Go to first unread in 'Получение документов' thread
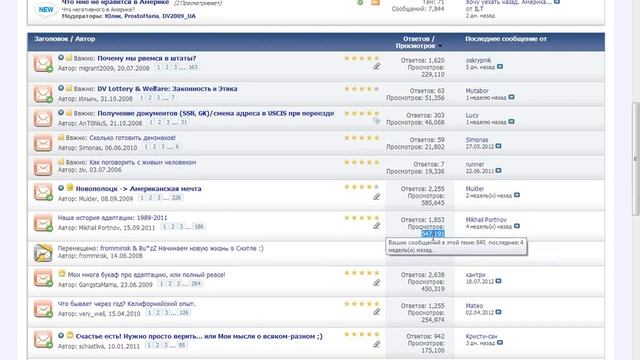 (x=61, y=113)
